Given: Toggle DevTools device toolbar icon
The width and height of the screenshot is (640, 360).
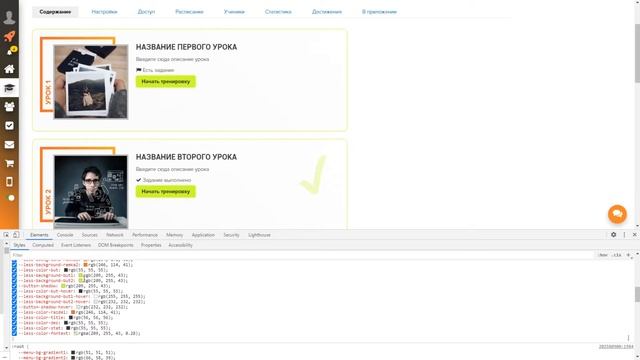Looking at the screenshot, I should tap(16, 235).
